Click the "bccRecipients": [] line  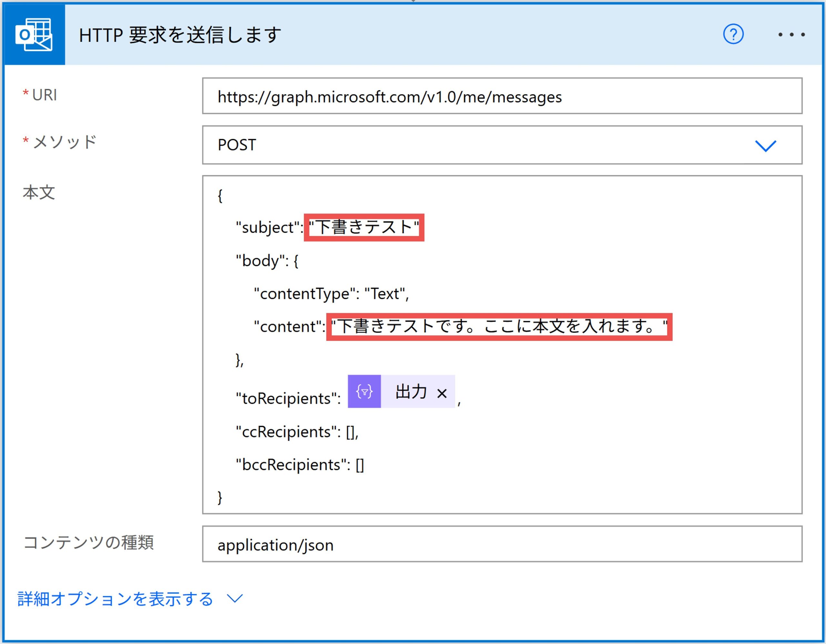pos(299,464)
